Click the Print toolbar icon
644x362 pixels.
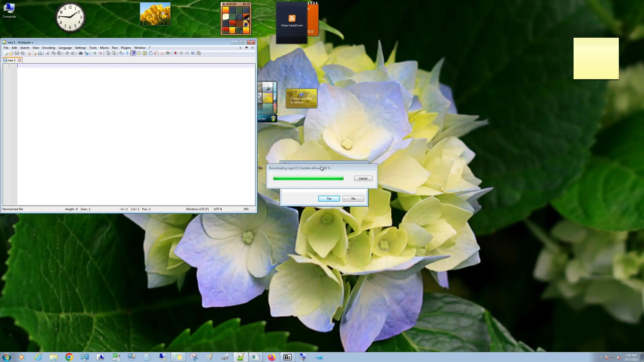[x=40, y=53]
